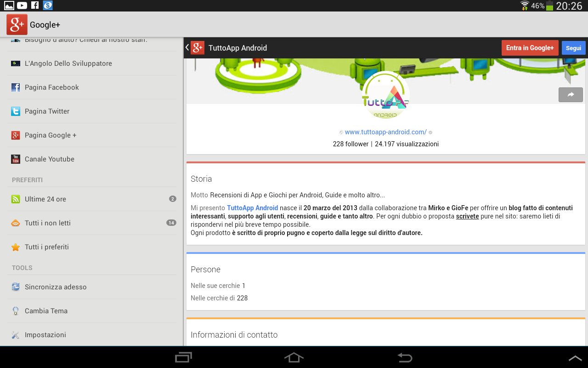
Task: Click the underlined scrivete link
Action: click(x=468, y=216)
